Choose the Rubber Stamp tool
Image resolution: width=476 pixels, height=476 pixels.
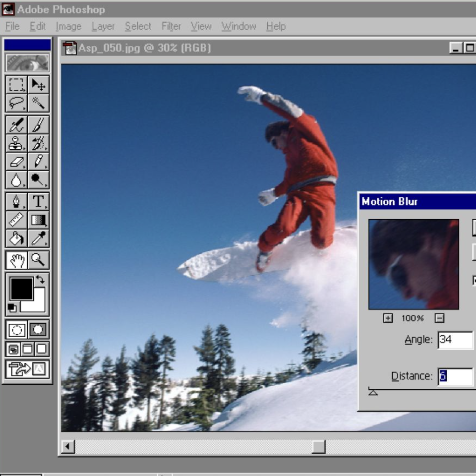(x=16, y=143)
